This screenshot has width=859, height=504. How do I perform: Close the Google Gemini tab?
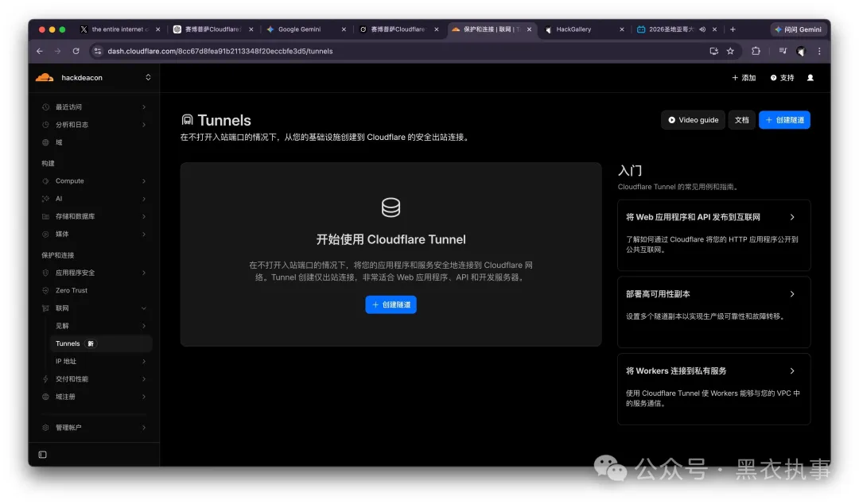(344, 29)
